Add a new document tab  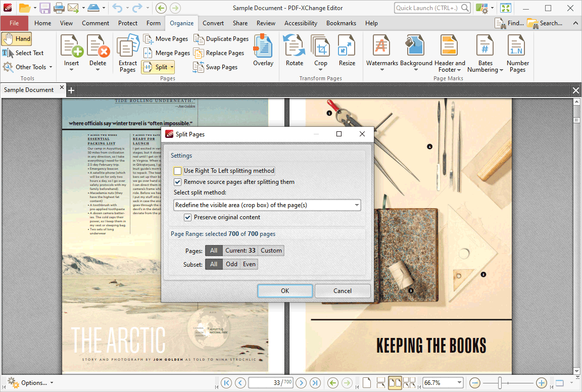click(x=71, y=90)
